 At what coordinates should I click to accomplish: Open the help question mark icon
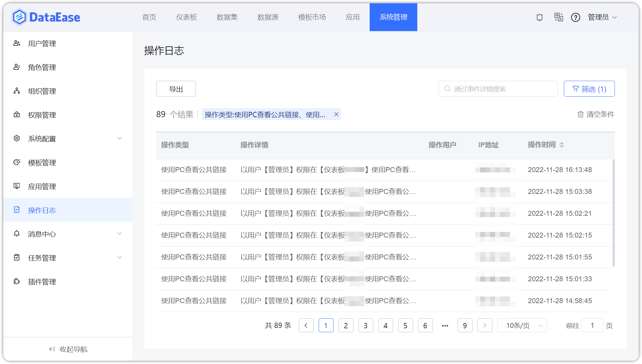[576, 17]
